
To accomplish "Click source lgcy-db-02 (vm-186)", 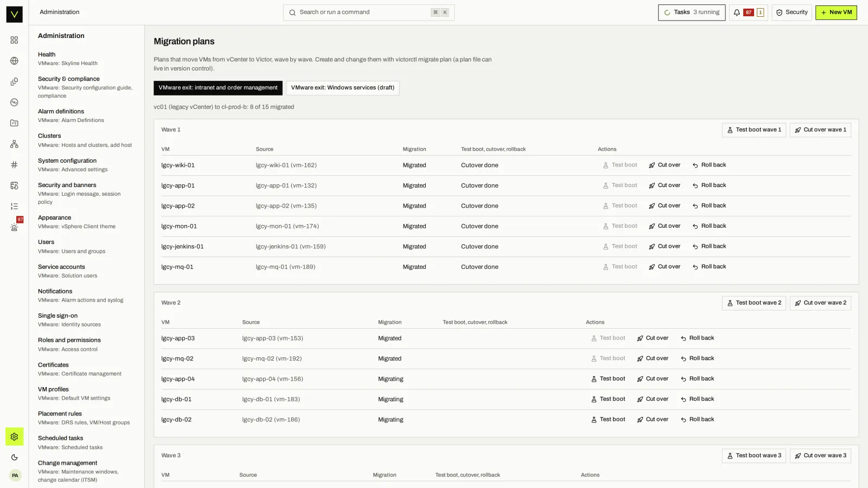I will click(x=271, y=420).
